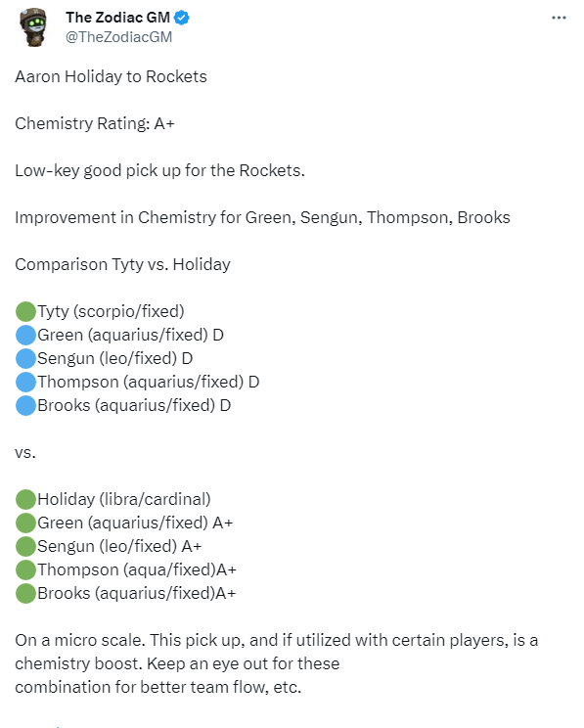
Task: Click green circle beside Brooks aquarius A+
Action: pyautogui.click(x=25, y=593)
